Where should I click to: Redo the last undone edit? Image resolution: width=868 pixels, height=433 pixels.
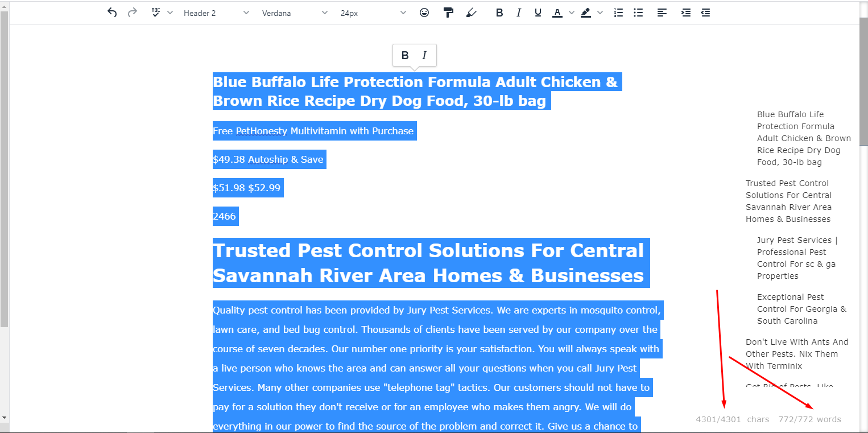click(x=133, y=13)
